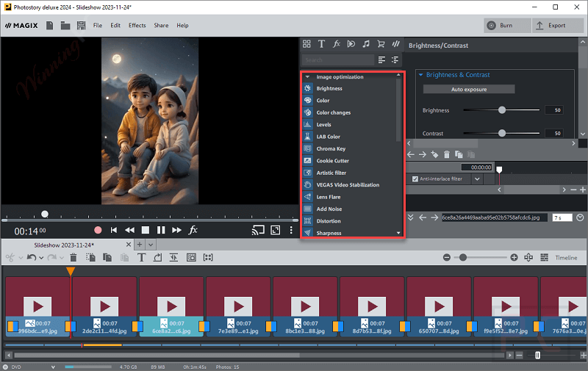This screenshot has height=371, width=588.
Task: Jump to beginning with the skip-back control
Action: [x=114, y=230]
